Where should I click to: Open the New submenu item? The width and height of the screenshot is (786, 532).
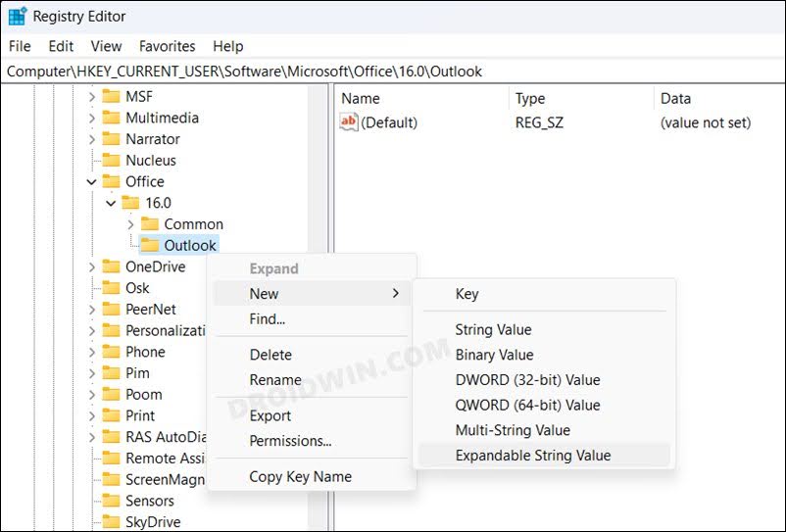(312, 294)
